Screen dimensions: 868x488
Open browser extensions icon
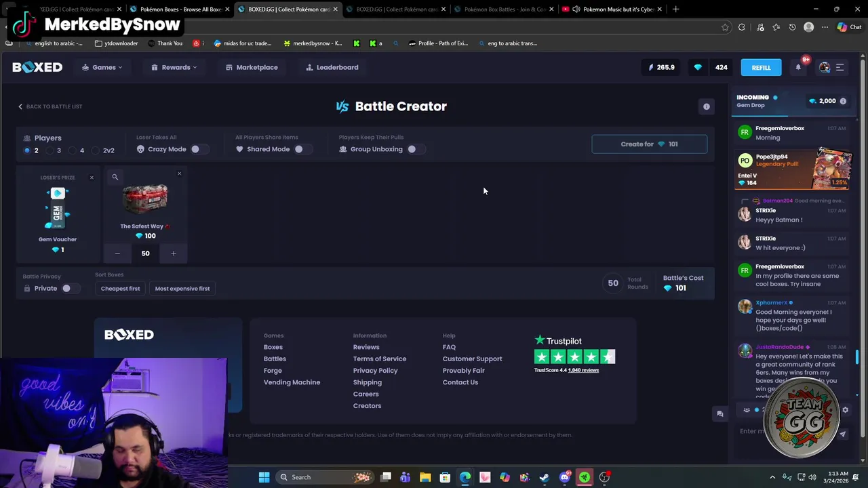(x=742, y=27)
